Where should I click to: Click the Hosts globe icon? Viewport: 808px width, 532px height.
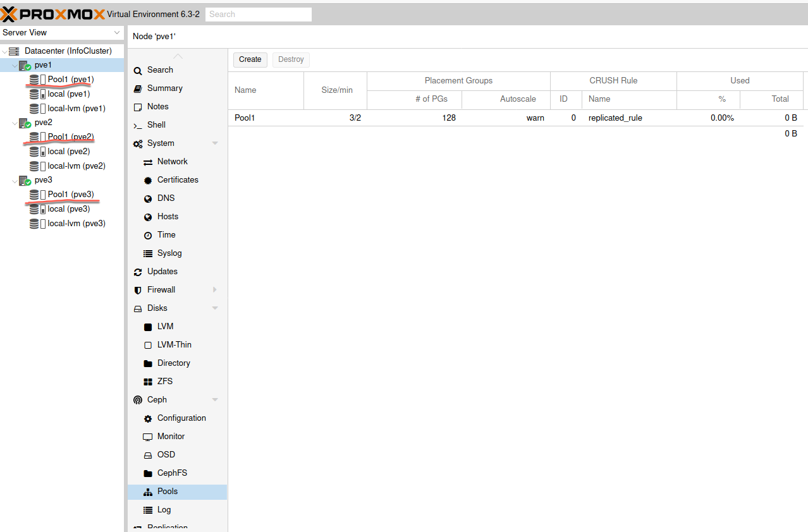(148, 217)
